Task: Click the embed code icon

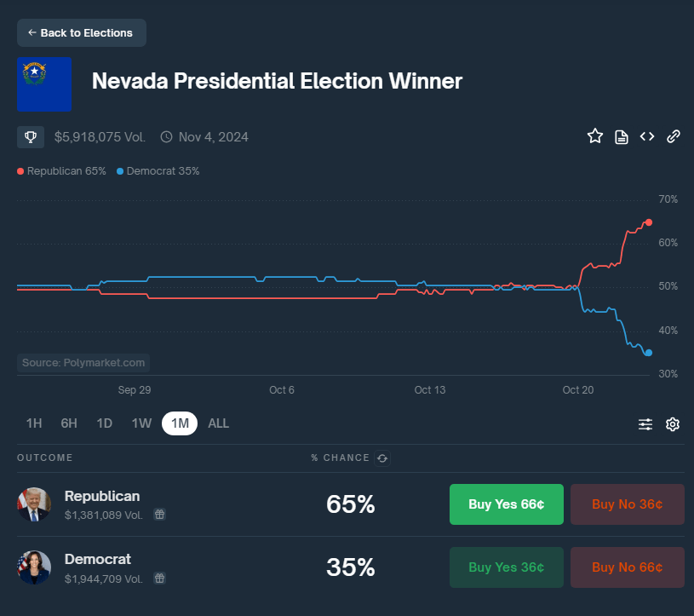Action: pos(647,136)
